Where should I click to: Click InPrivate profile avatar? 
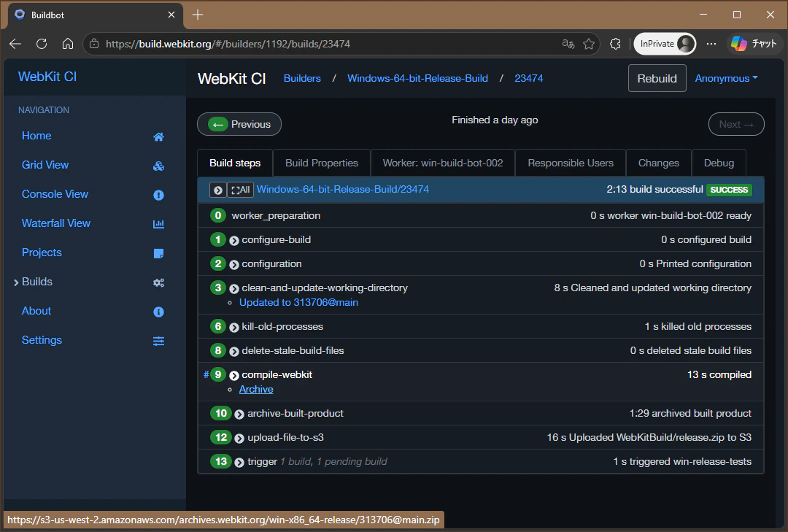coord(685,44)
